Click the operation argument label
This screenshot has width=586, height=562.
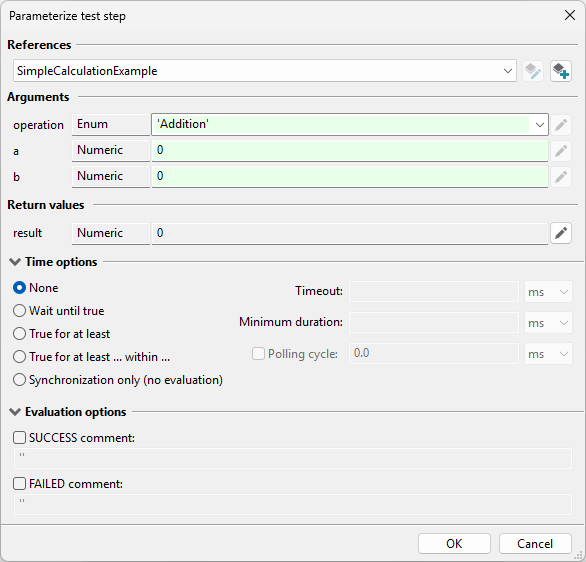[38, 125]
